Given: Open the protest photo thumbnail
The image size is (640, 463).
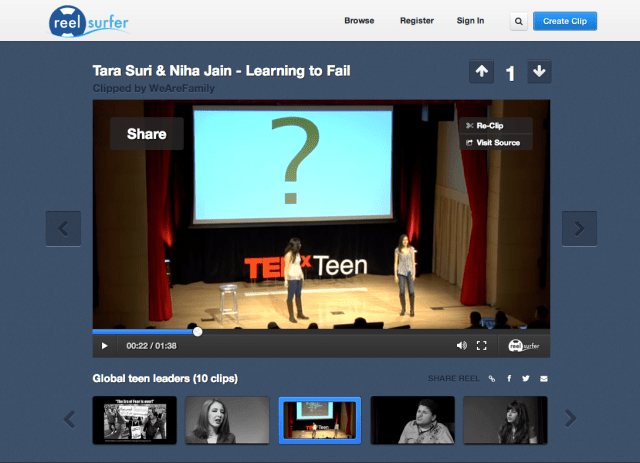Looking at the screenshot, I should coord(135,420).
